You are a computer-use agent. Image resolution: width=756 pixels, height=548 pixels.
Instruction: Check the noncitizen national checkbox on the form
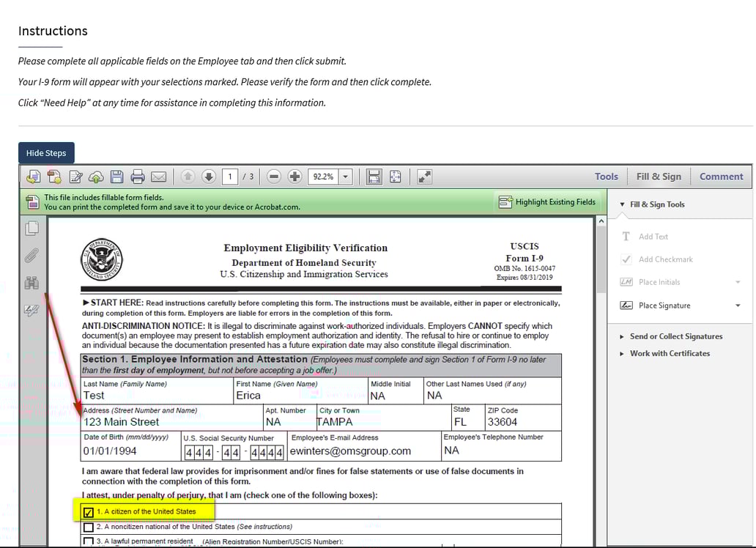[x=89, y=526]
